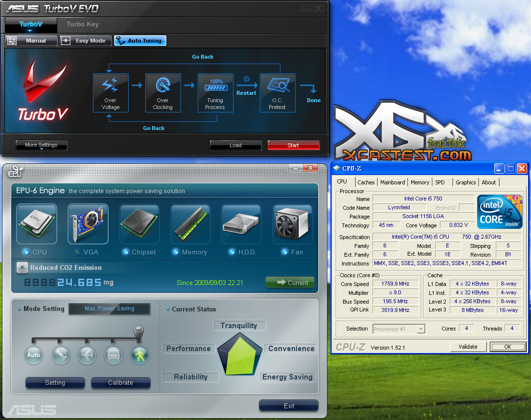The height and width of the screenshot is (420, 531).
Task: Open the More Settings dropdown
Action: (x=42, y=145)
